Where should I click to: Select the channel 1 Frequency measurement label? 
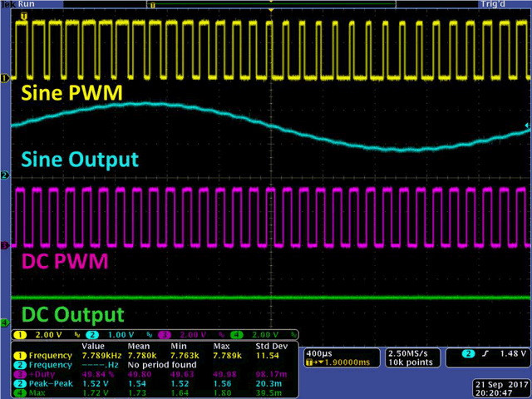[51, 356]
